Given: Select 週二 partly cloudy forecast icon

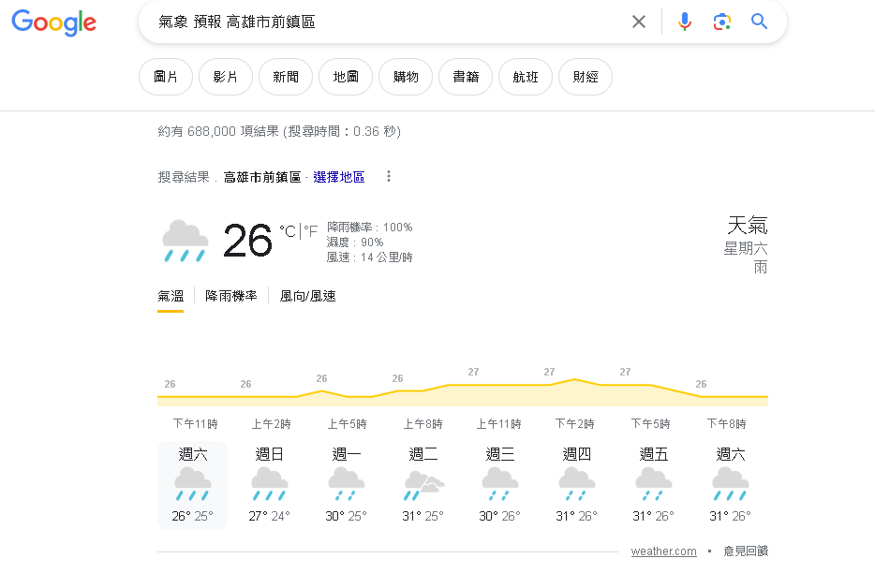Looking at the screenshot, I should point(423,484).
